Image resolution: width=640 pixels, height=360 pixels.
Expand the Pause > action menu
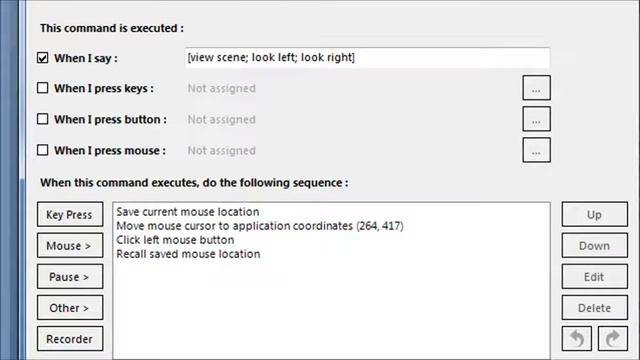[70, 276]
